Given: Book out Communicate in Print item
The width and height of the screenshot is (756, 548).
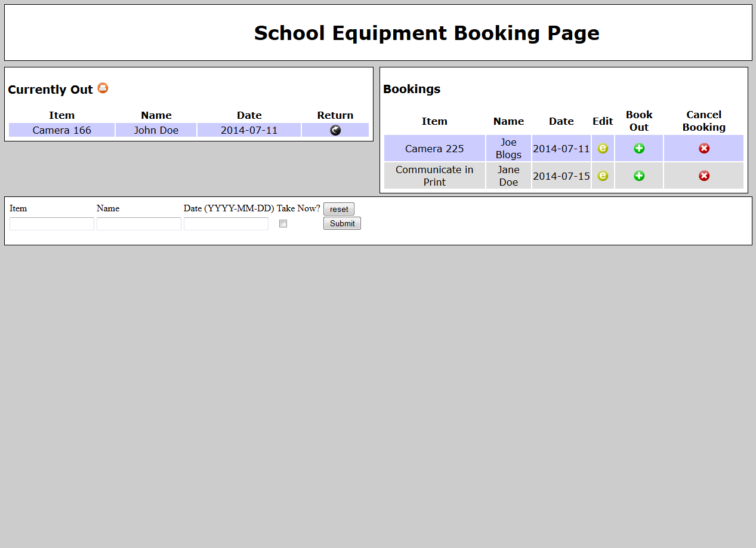Looking at the screenshot, I should (x=639, y=176).
